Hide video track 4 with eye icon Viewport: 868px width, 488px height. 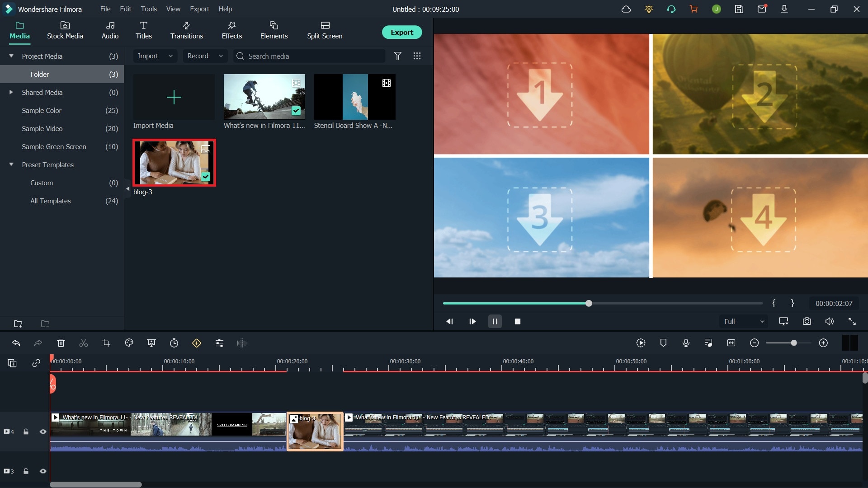[x=43, y=432]
